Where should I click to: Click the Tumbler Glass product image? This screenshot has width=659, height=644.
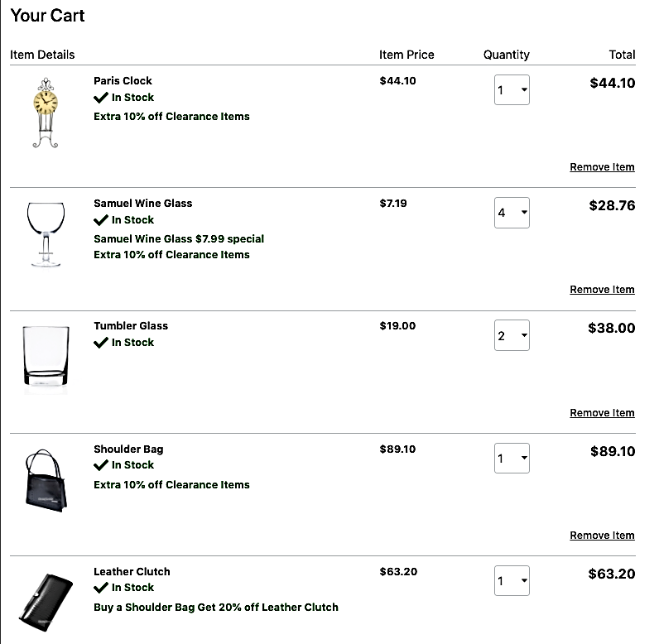[46, 357]
